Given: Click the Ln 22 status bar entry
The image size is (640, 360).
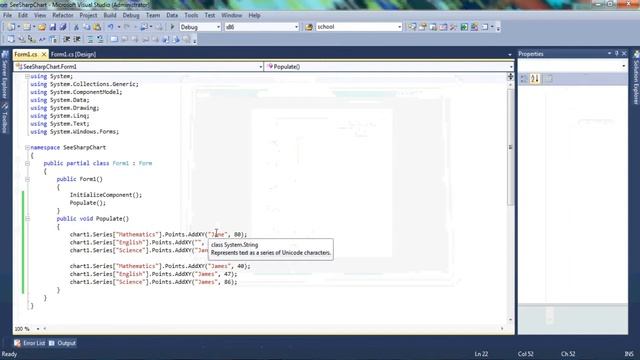Looking at the screenshot, I should pyautogui.click(x=481, y=354).
